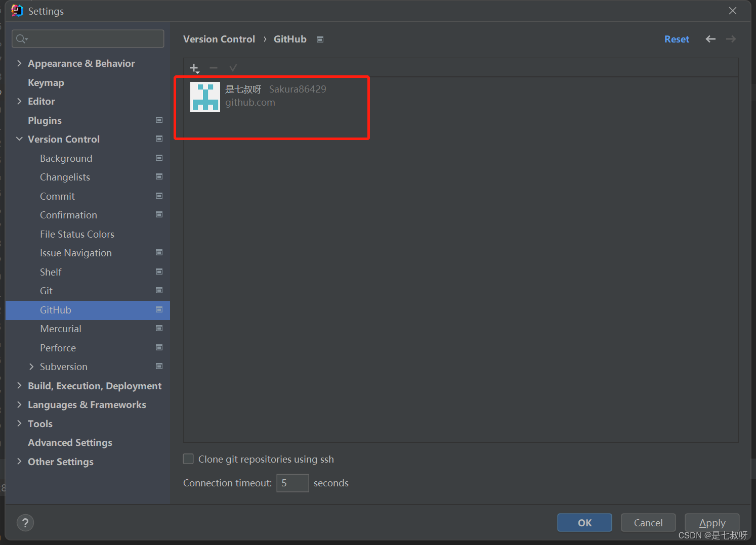Click the Reset link
756x545 pixels.
[x=677, y=39]
